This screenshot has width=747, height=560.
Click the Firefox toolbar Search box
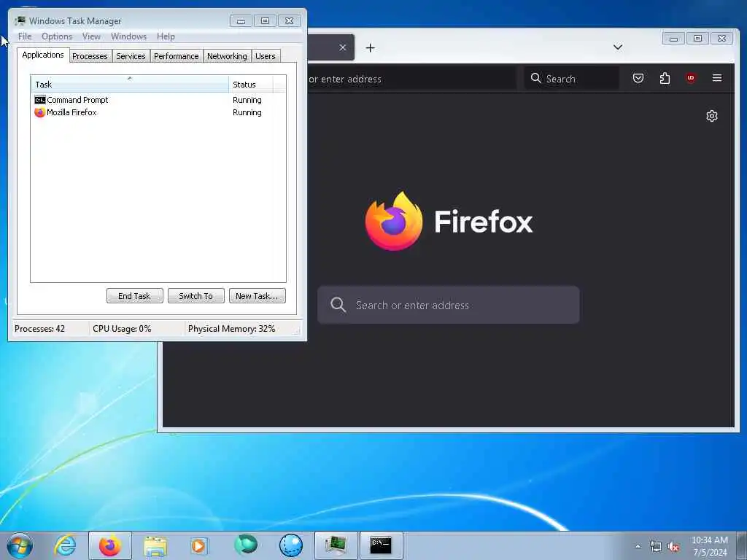click(x=572, y=79)
